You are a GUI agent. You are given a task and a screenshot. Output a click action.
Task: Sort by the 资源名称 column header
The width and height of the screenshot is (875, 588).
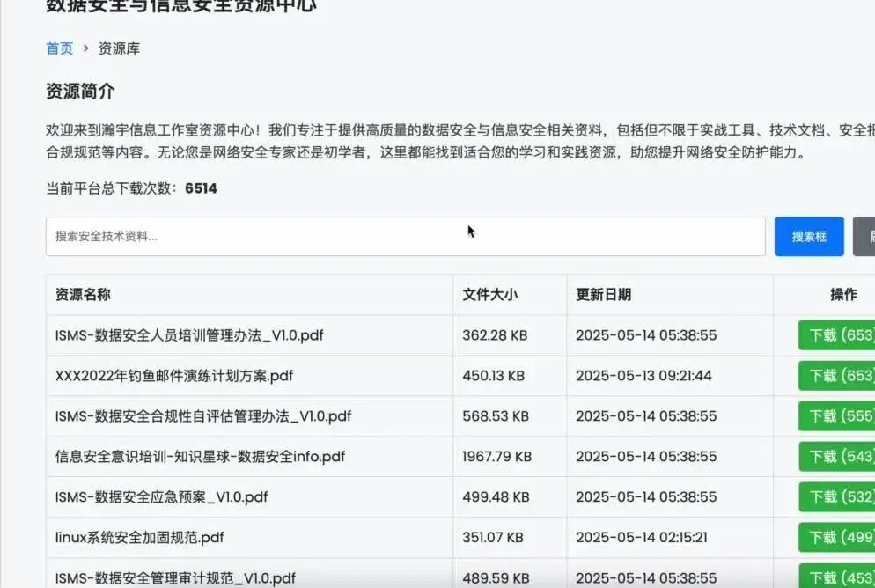click(83, 295)
